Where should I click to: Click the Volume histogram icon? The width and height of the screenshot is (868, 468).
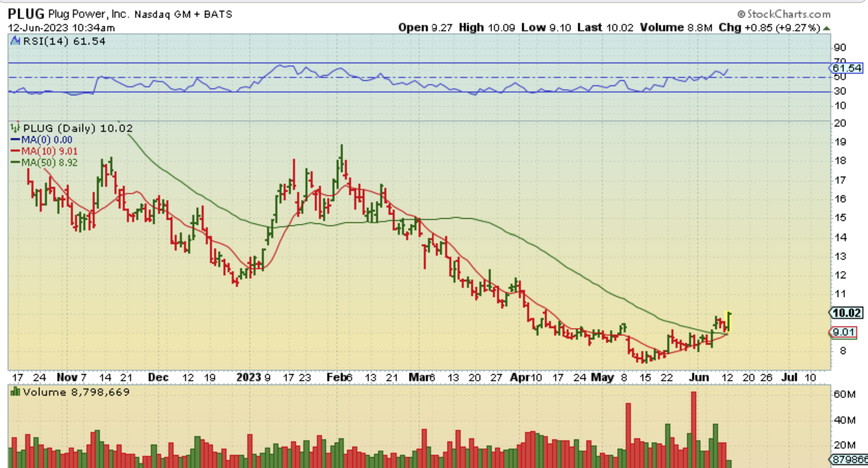pyautogui.click(x=16, y=392)
